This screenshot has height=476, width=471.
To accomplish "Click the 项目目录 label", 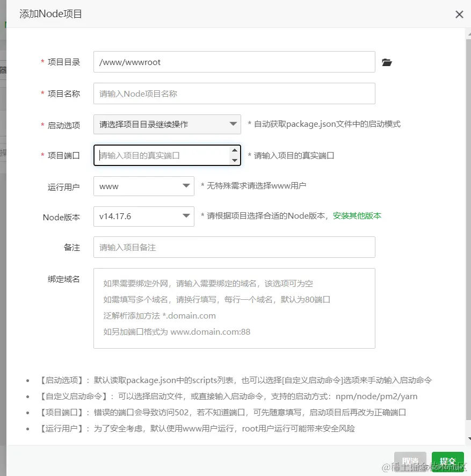I will coord(64,62).
